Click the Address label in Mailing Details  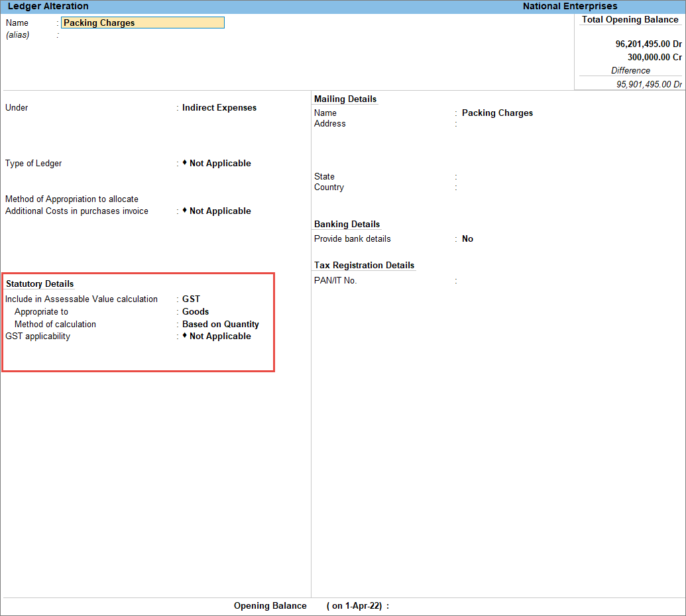pos(330,124)
